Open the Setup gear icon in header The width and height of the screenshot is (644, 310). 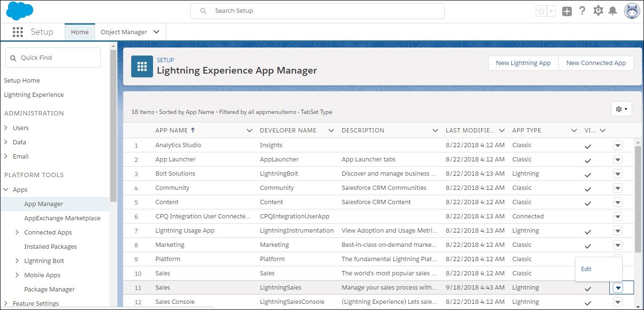coord(598,10)
